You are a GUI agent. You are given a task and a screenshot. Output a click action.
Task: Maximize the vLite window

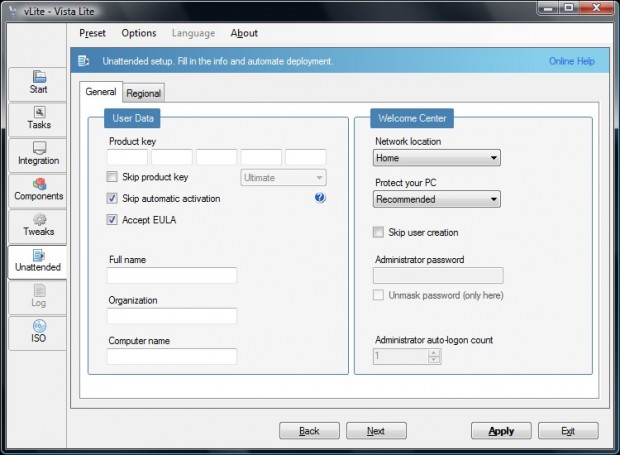[x=569, y=8]
